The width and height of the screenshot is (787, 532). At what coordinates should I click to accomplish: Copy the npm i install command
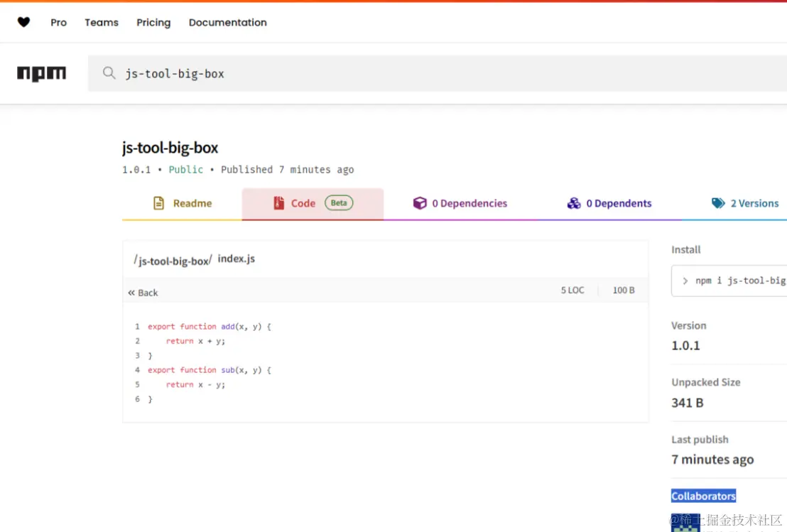coord(729,281)
